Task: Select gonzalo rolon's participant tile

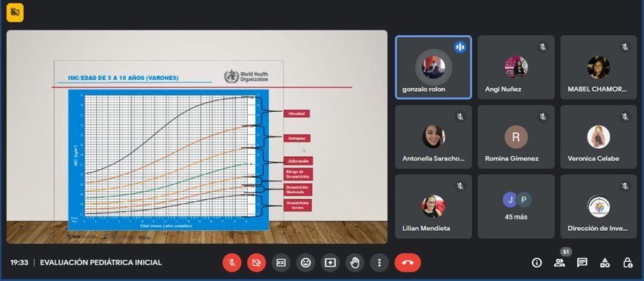Action: pyautogui.click(x=433, y=68)
